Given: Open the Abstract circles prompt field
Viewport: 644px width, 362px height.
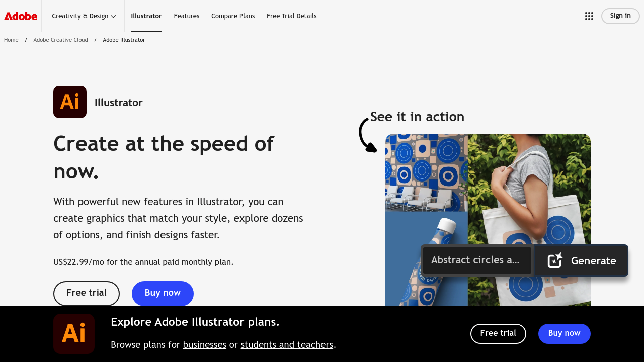Looking at the screenshot, I should [x=476, y=260].
